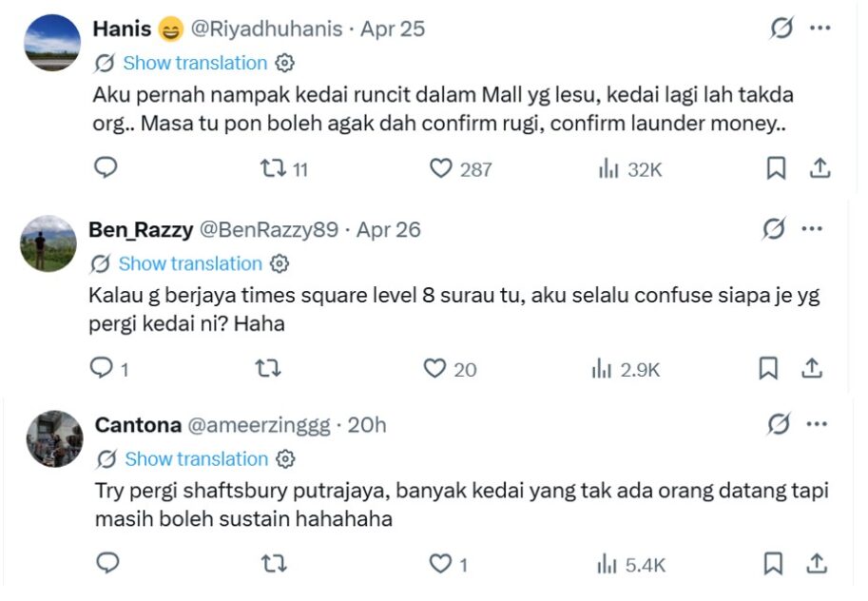This screenshot has width=868, height=601.
Task: Open more options on Hanis's tweet
Action: pos(820,29)
